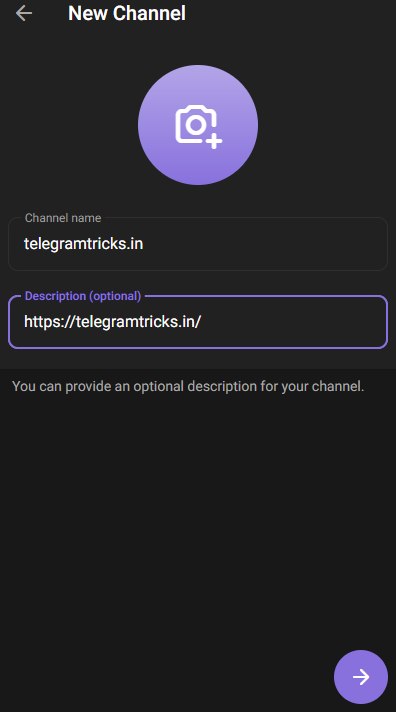
Task: Click the optional description helper text
Action: click(x=188, y=386)
